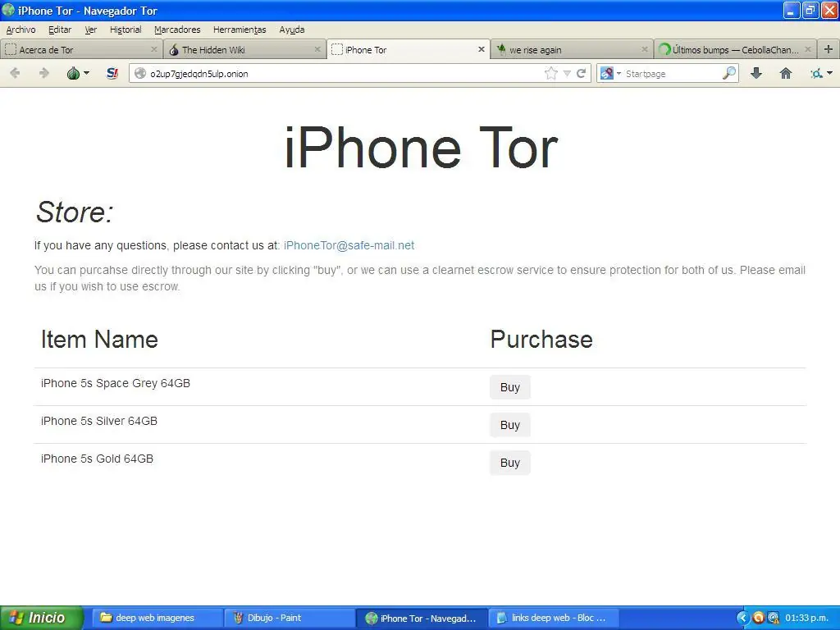Restore down the Navegador Tor window
Viewport: 840px width, 630px height.
click(810, 10)
